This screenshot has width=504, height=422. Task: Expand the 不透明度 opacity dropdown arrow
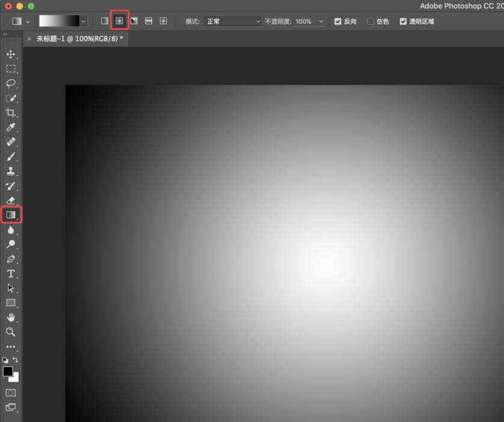(x=321, y=22)
